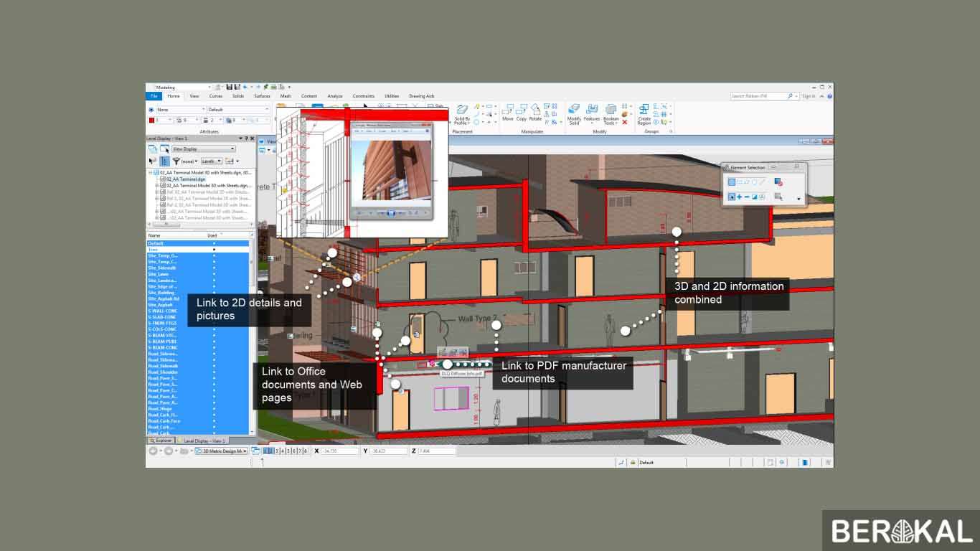Toggle view 3 in the view toggles
The height and width of the screenshot is (551, 980).
(x=277, y=451)
